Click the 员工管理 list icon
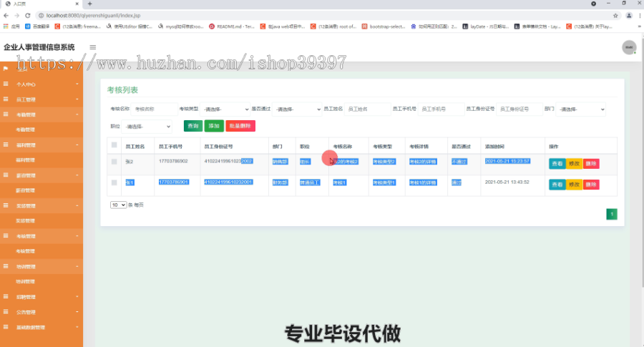Screen dimensions: 644x347 [6, 99]
